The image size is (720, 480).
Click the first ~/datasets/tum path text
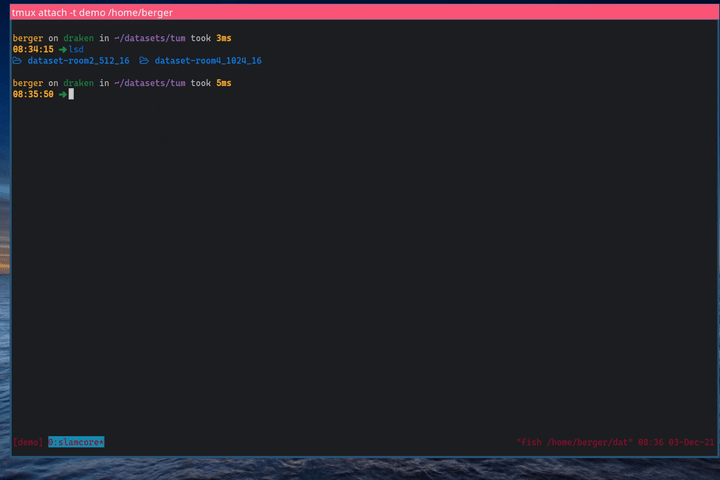150,38
